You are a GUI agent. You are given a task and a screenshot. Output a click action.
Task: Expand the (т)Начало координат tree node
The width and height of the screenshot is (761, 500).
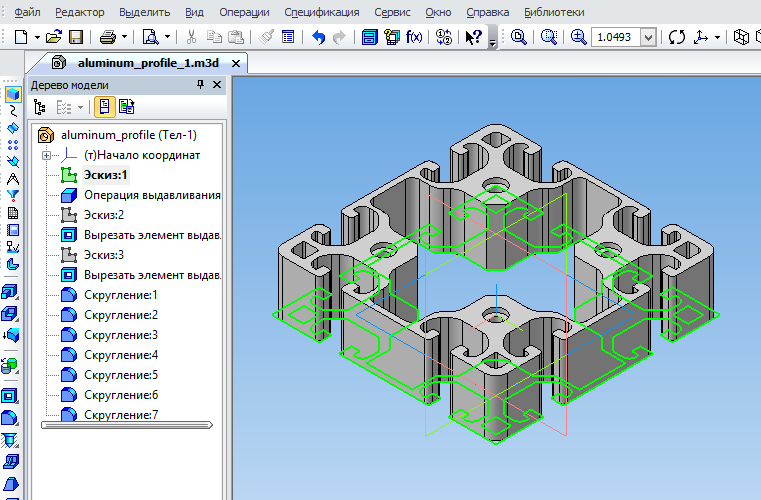pyautogui.click(x=47, y=155)
